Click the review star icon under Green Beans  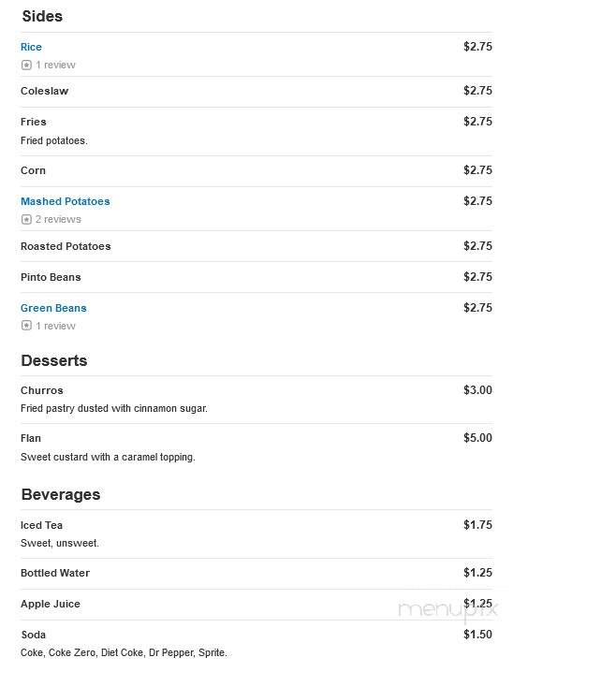(x=26, y=326)
